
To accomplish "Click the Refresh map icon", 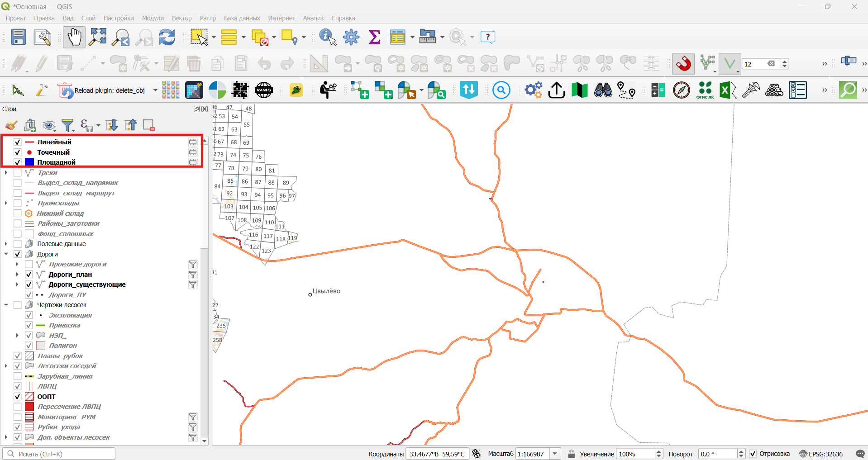I will click(x=167, y=37).
